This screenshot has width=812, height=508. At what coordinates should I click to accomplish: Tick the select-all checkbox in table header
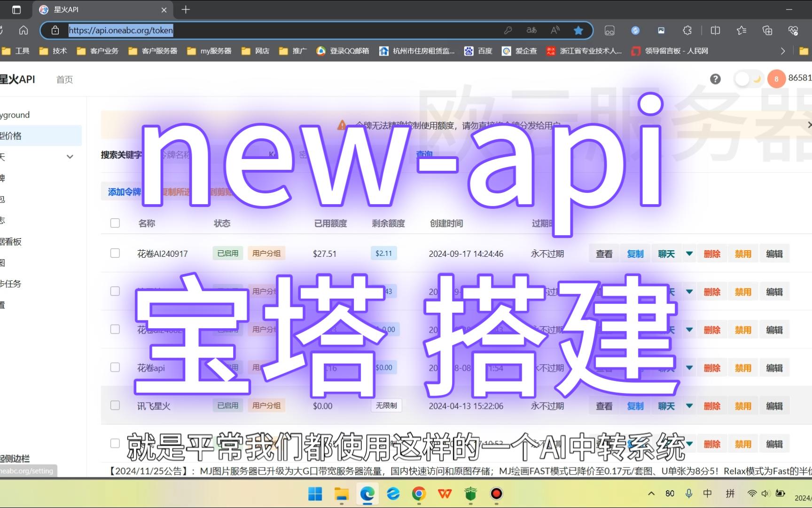[115, 223]
